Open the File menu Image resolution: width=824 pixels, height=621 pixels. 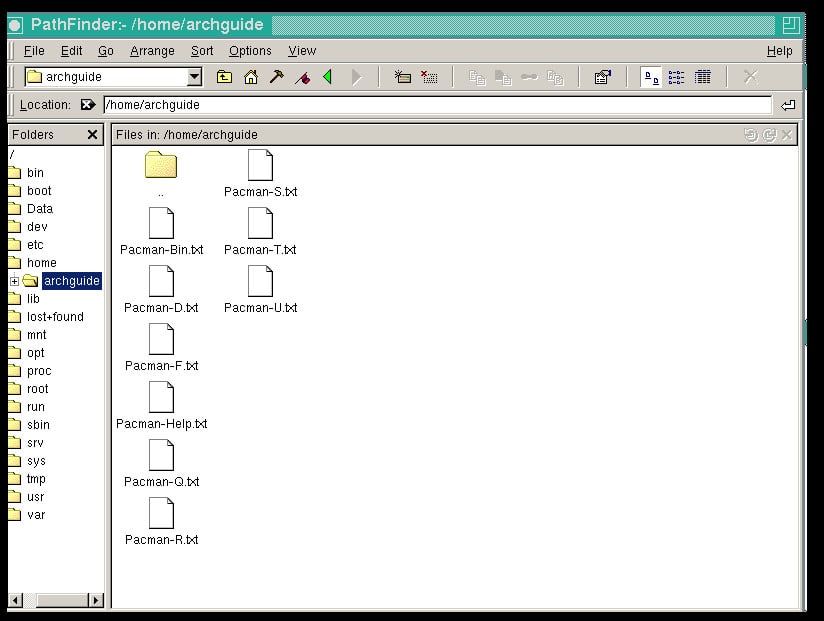34,51
